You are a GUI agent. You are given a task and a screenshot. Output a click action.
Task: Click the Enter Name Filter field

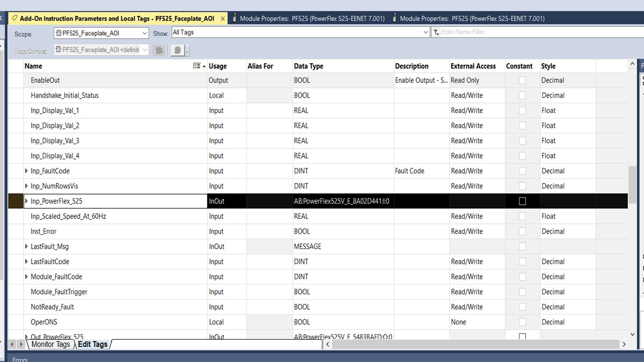pos(542,32)
